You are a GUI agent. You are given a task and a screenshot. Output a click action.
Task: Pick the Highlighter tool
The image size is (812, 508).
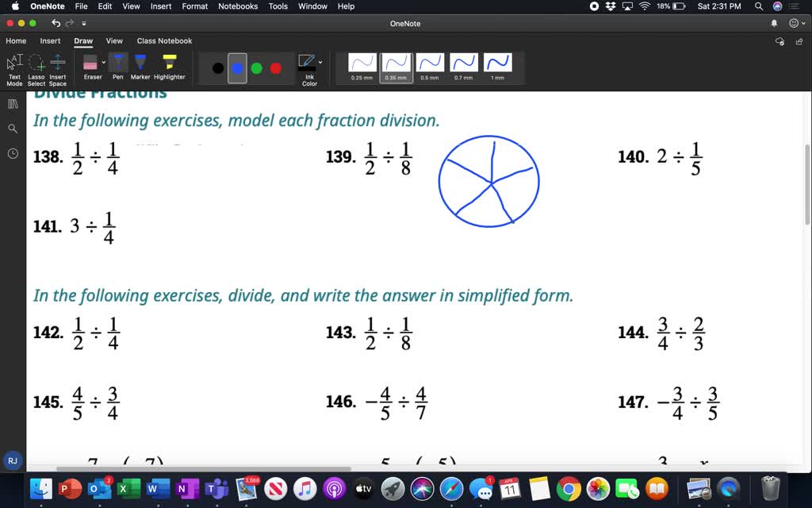pos(169,63)
